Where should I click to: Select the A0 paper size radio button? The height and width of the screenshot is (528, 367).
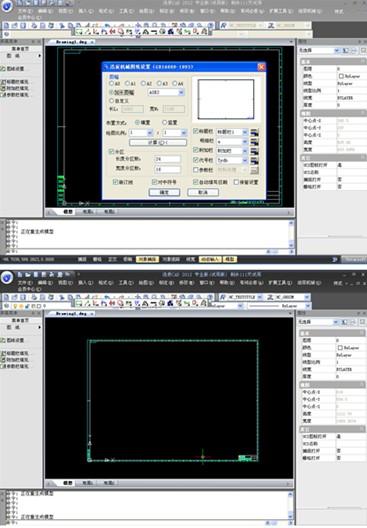pyautogui.click(x=112, y=84)
